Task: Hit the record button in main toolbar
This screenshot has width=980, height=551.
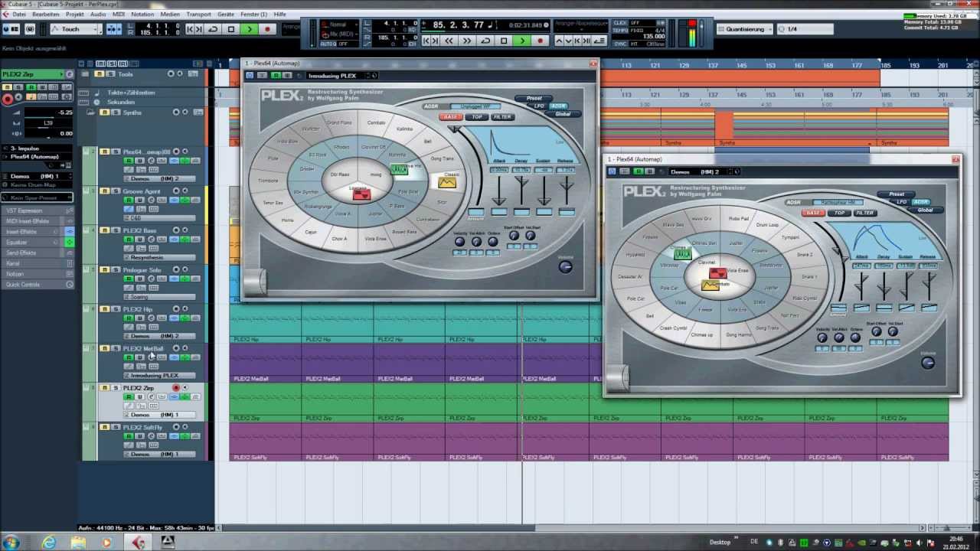Action: coord(267,29)
